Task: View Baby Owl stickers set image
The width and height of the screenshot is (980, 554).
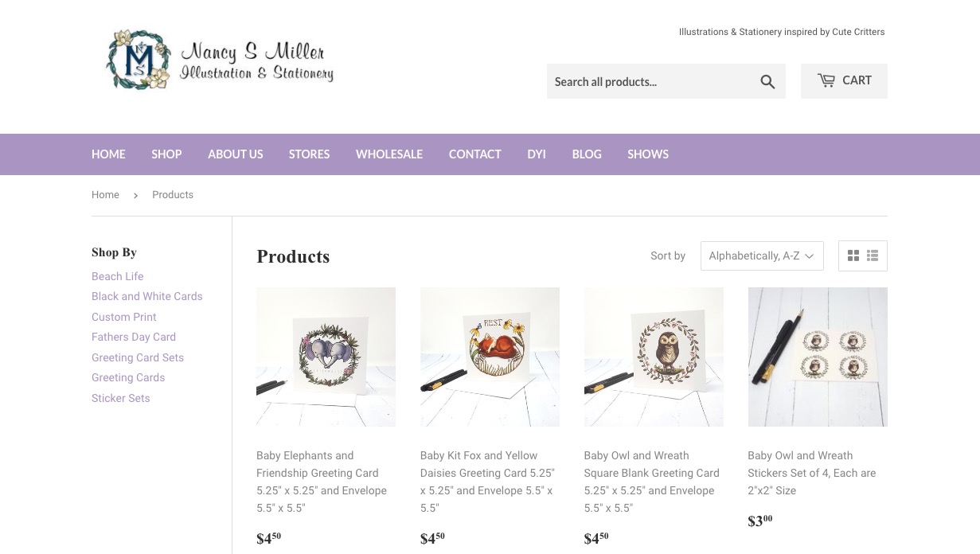Action: point(818,357)
